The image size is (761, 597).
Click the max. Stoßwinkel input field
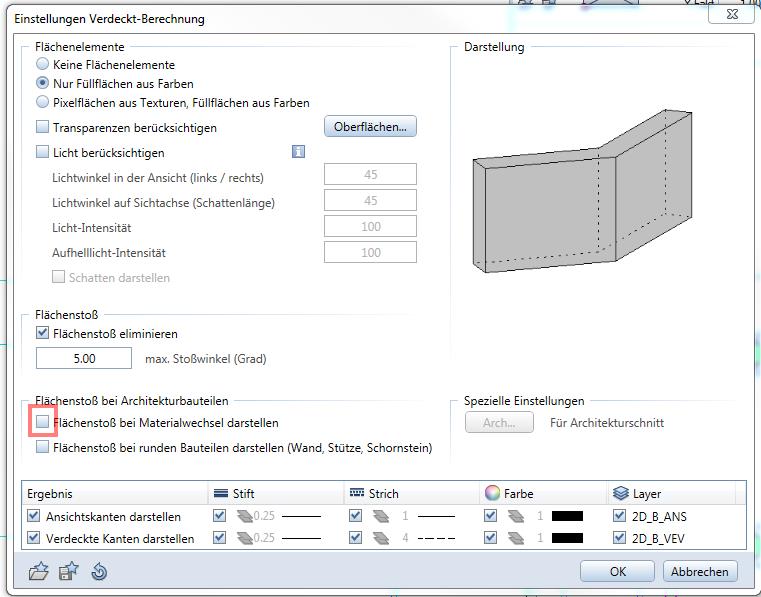coord(84,358)
